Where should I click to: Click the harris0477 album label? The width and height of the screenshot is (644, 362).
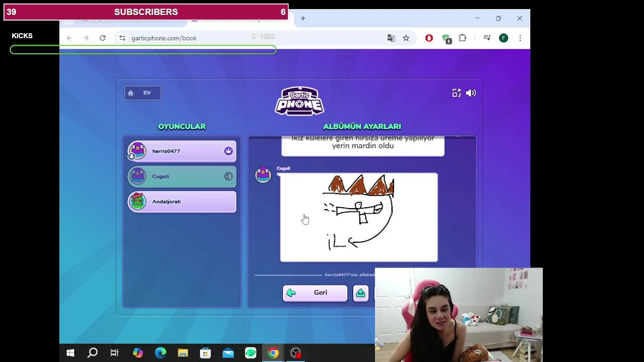pos(349,275)
